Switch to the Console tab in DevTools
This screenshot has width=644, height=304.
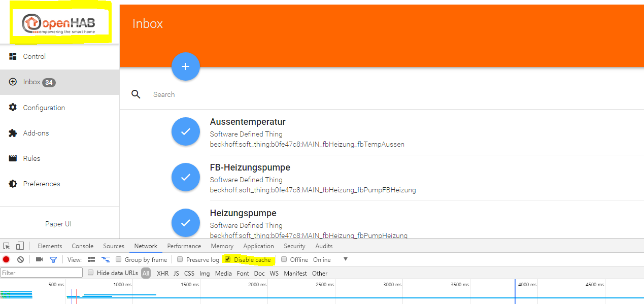[x=82, y=246]
